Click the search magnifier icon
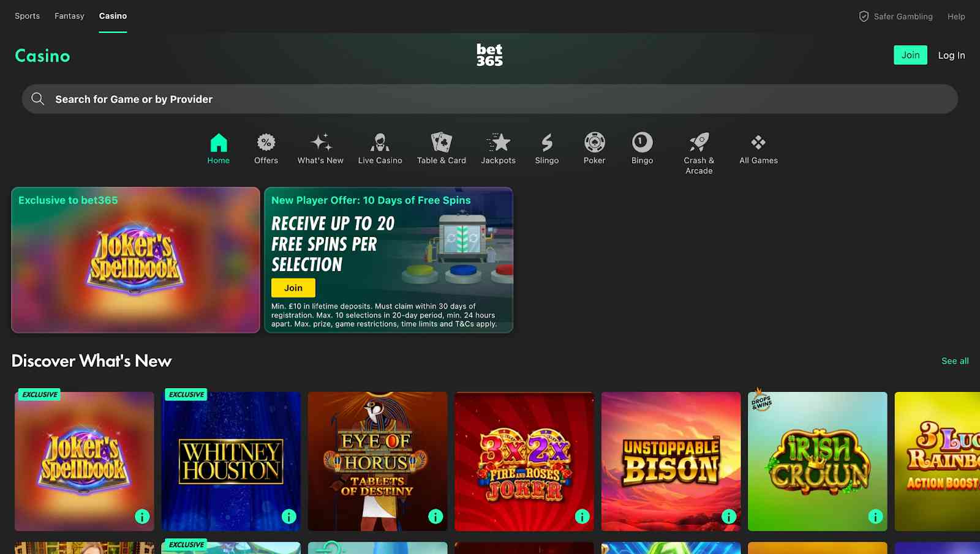Image resolution: width=980 pixels, height=554 pixels. 38,99
